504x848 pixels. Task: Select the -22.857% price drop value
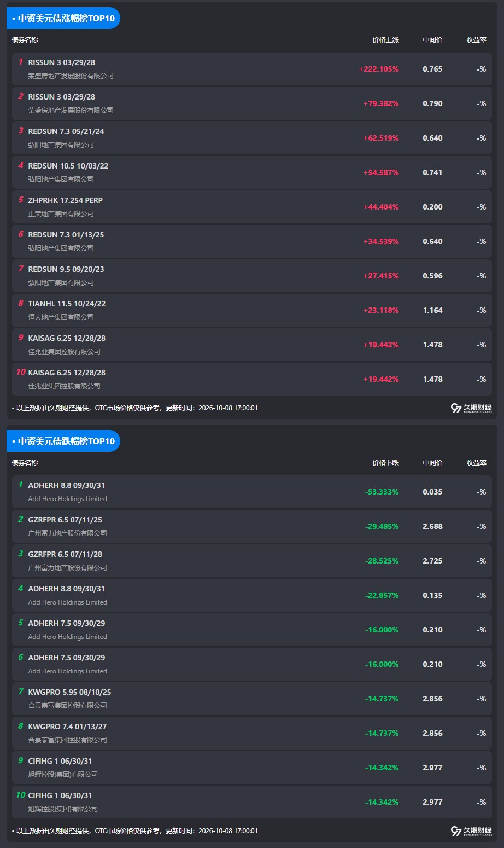pyautogui.click(x=382, y=596)
